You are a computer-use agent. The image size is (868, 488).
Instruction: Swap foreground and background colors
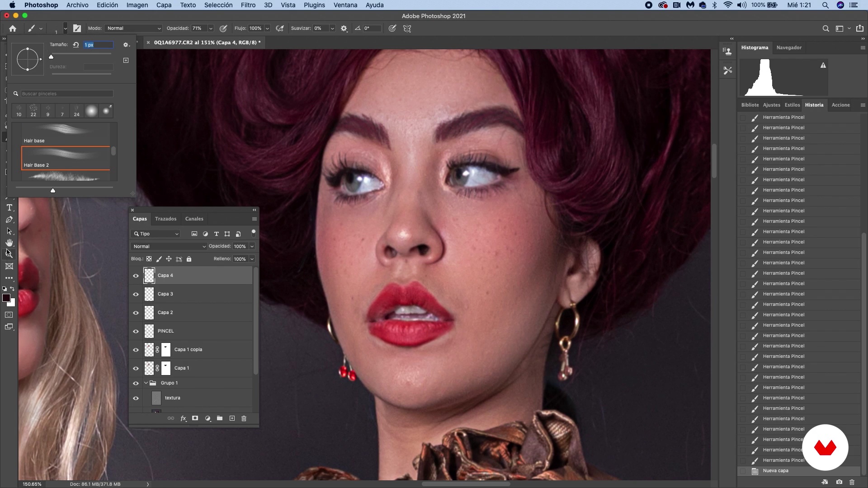click(x=12, y=289)
